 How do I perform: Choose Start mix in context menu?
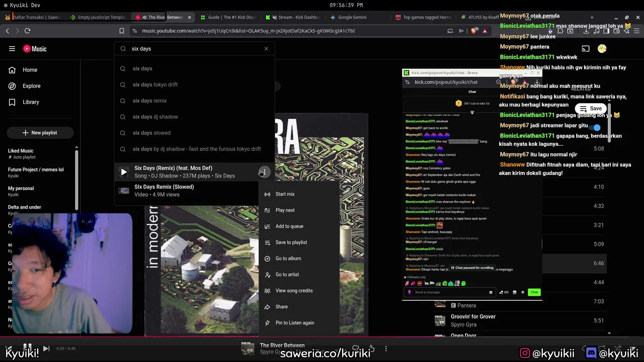pyautogui.click(x=299, y=194)
